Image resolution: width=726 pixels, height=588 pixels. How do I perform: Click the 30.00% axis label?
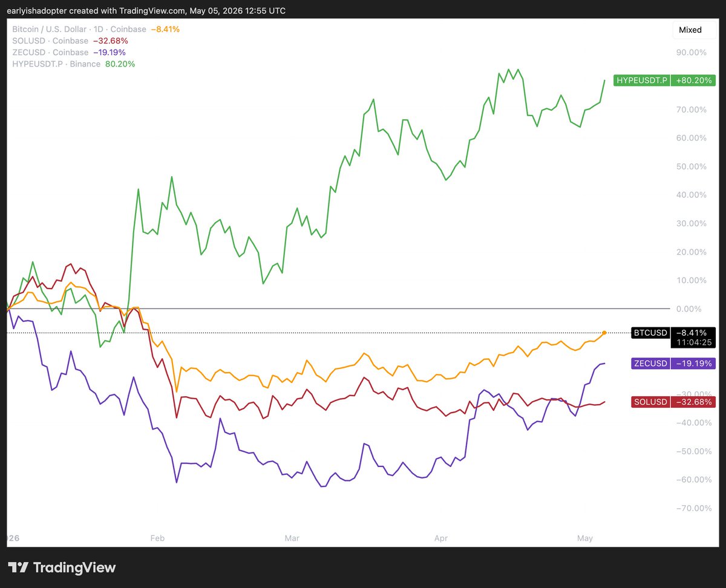pos(692,223)
